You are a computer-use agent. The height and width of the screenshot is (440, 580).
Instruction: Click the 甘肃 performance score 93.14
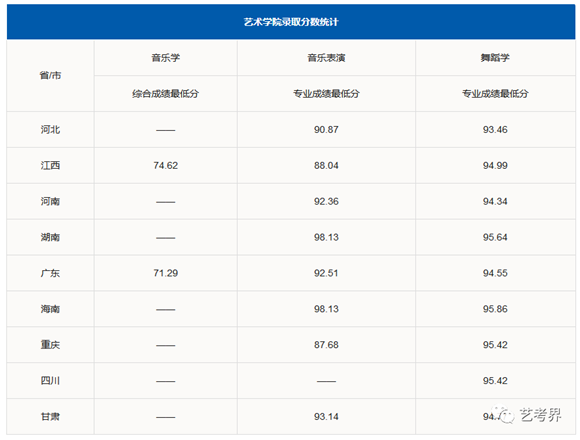tap(326, 416)
